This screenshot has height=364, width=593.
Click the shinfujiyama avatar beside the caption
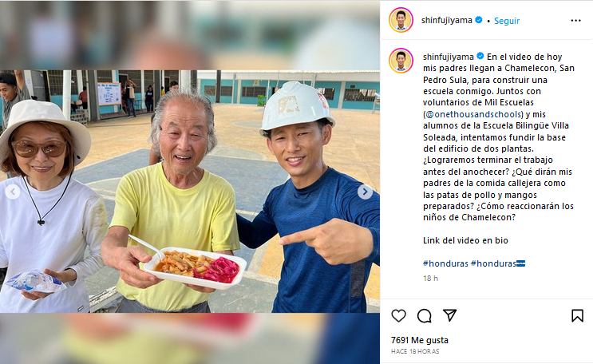401,61
